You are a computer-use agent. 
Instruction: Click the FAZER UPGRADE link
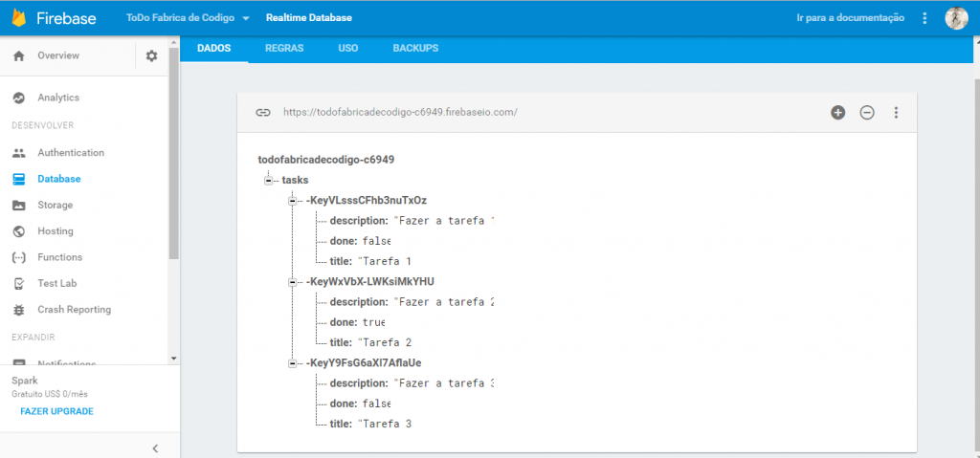(56, 411)
